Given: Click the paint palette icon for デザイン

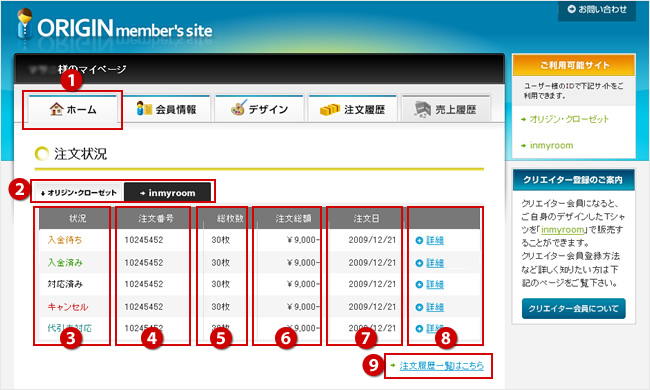Looking at the screenshot, I should 239,108.
